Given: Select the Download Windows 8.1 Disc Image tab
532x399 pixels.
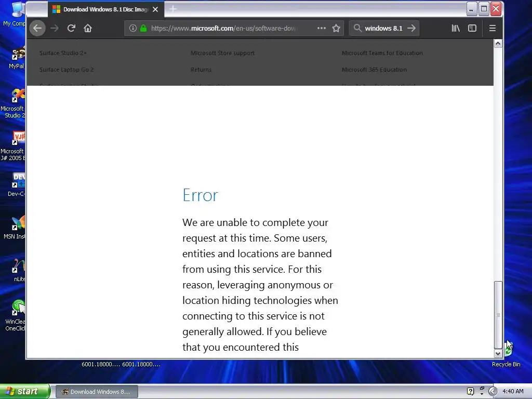Looking at the screenshot, I should [x=106, y=9].
